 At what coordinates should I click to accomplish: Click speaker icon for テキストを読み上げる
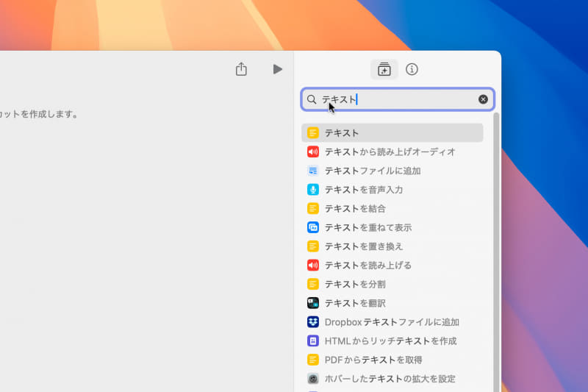(313, 266)
